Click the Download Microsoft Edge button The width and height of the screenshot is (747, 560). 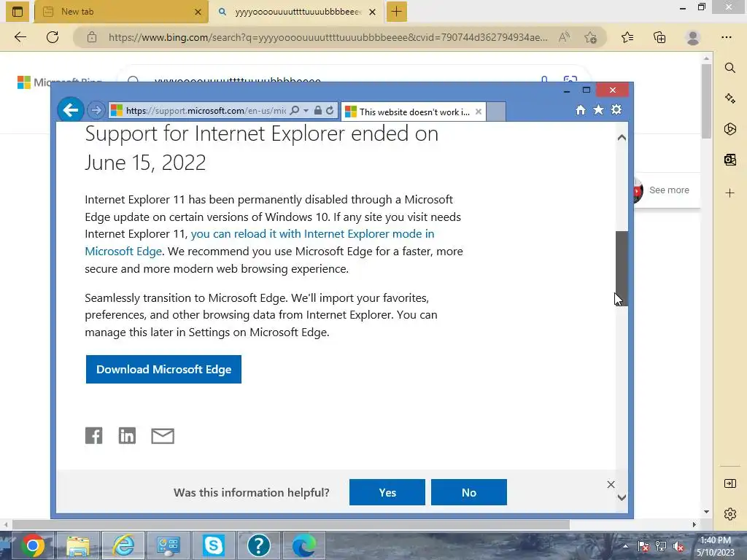coord(163,369)
